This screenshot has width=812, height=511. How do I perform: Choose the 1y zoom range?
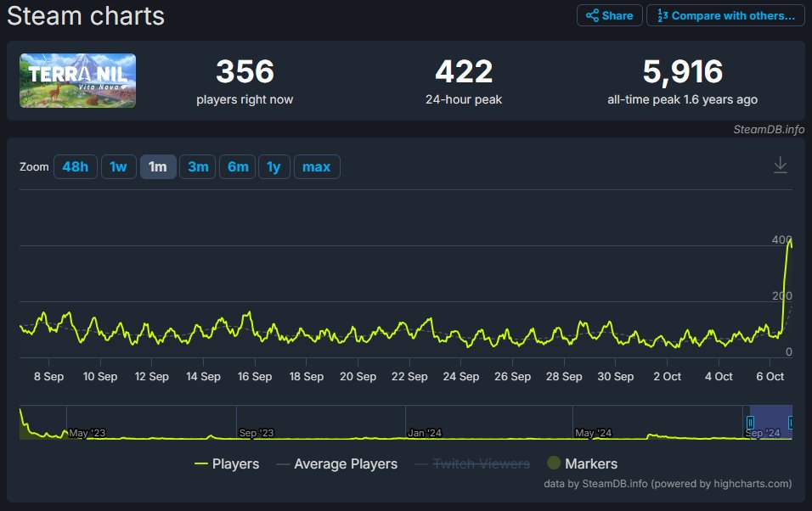pos(274,166)
